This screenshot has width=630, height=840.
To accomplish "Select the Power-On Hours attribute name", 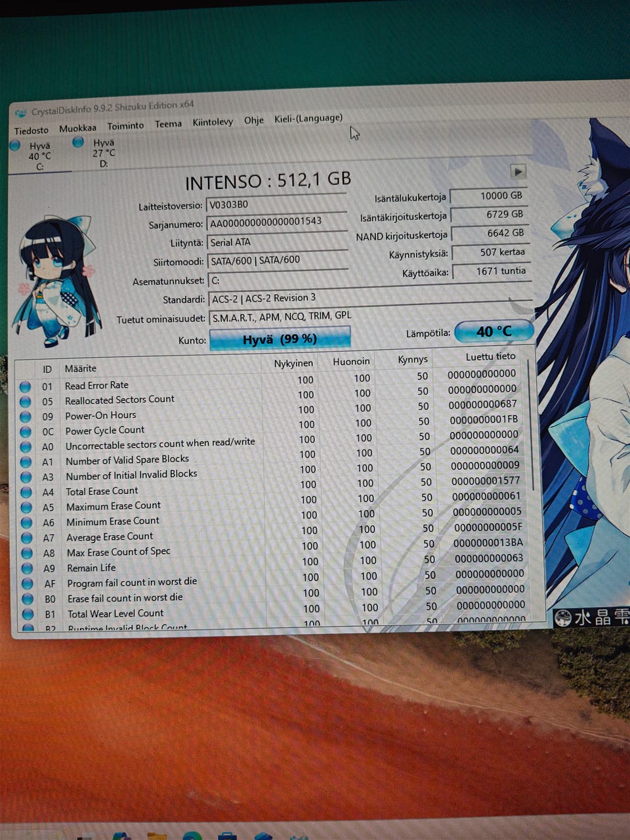I will point(100,415).
